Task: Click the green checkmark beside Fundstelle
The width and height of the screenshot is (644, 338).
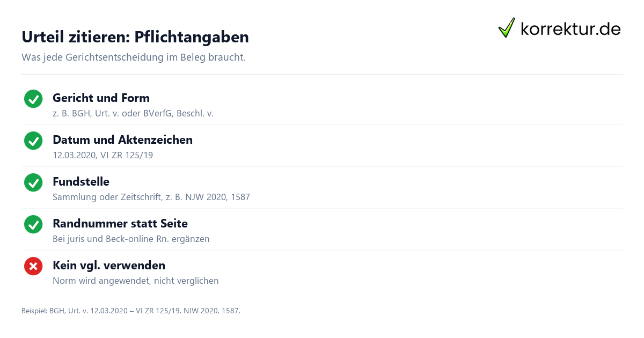Action: click(33, 182)
